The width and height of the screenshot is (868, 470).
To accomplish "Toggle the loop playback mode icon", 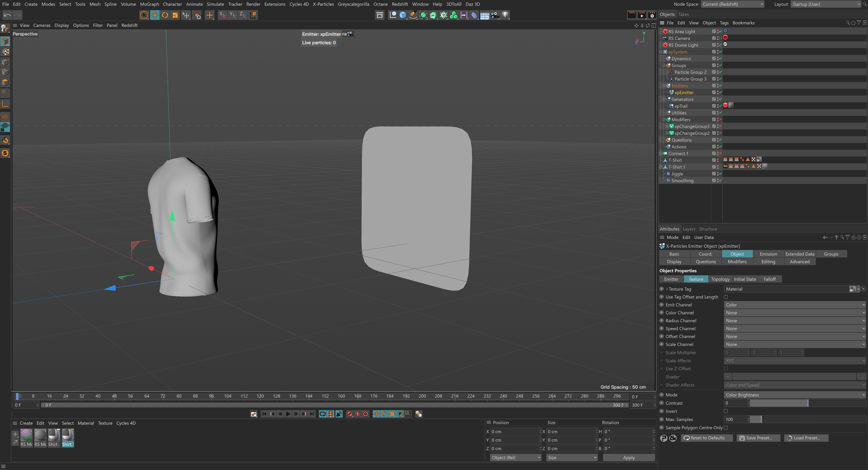I will 323,414.
